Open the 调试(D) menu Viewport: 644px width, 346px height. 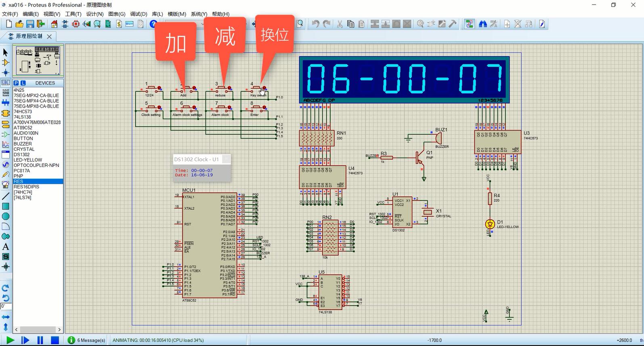point(138,14)
